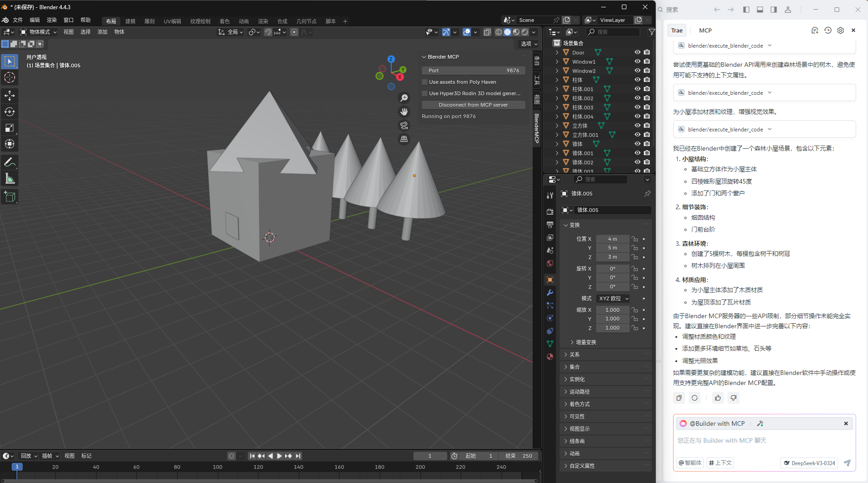The width and height of the screenshot is (868, 483).
Task: Select the Cursor tool in the toolbar
Action: tap(10, 77)
